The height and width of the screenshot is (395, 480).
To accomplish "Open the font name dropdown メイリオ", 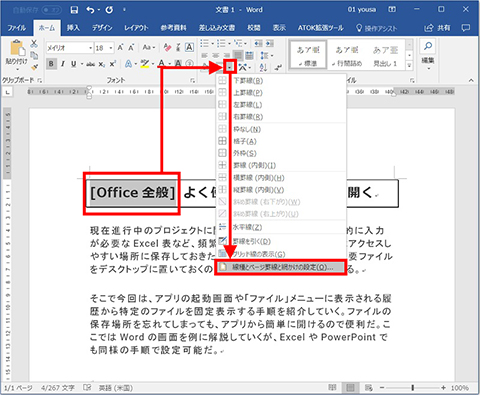I will point(69,48).
